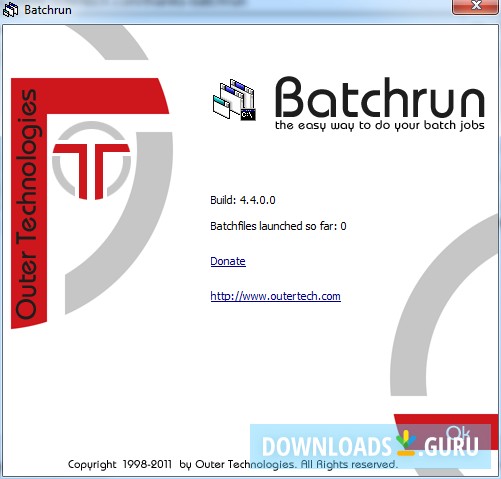Click the Outer Technologies T logo
This screenshot has height=479, width=501.
click(x=91, y=161)
